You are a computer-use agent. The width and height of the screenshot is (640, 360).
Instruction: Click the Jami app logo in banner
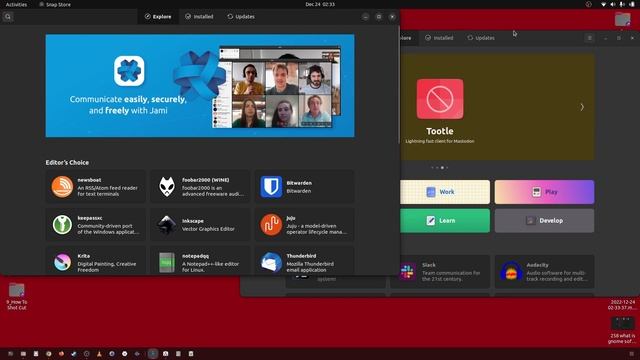tap(129, 71)
